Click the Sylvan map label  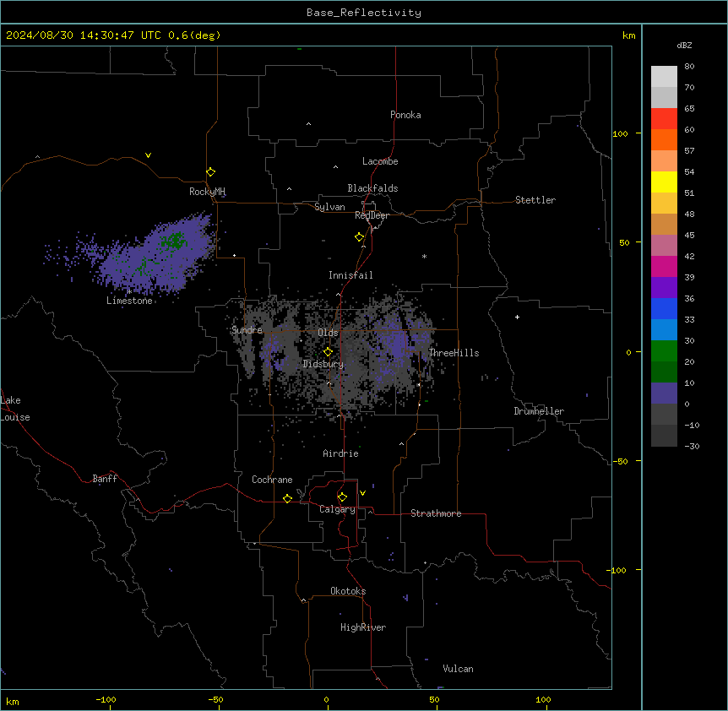(x=329, y=207)
